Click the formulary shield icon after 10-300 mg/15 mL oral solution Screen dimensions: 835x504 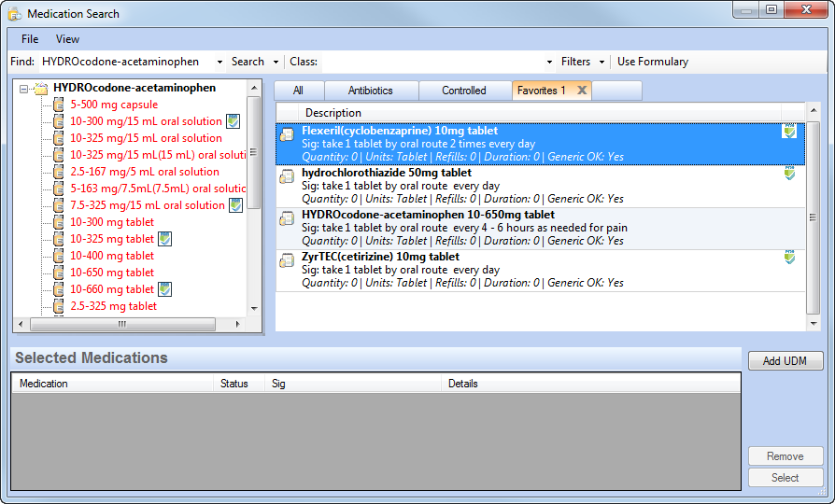click(x=233, y=121)
